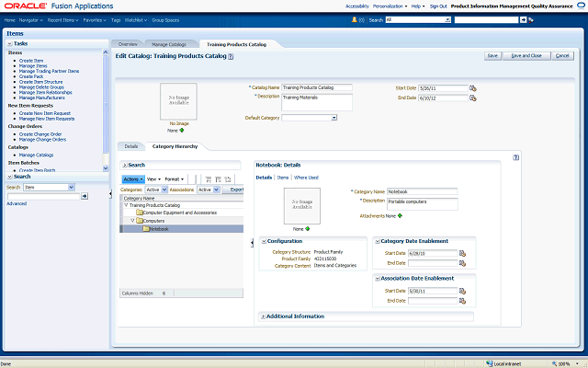Expand the Additional Information section
The height and width of the screenshot is (368, 588).
(x=263, y=316)
